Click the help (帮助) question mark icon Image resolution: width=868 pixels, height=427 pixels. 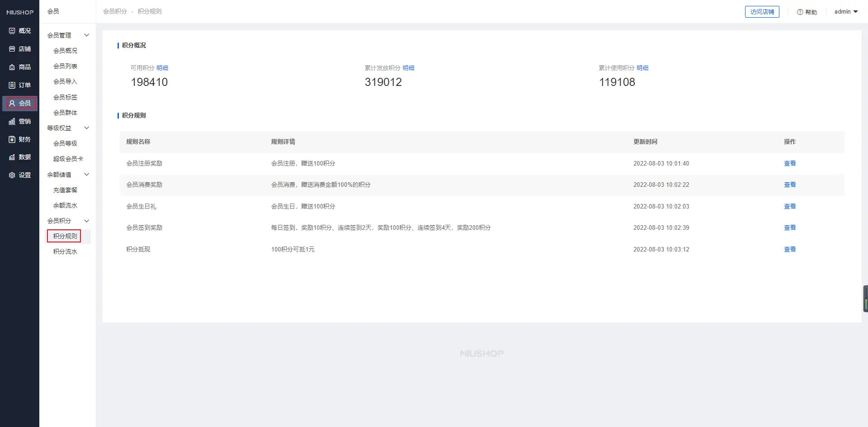tap(800, 12)
